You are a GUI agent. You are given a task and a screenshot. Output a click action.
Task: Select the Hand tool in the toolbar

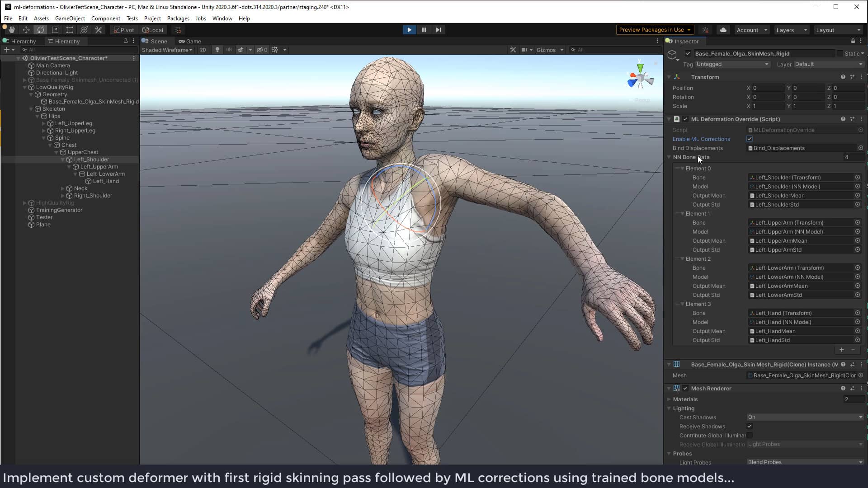point(11,29)
